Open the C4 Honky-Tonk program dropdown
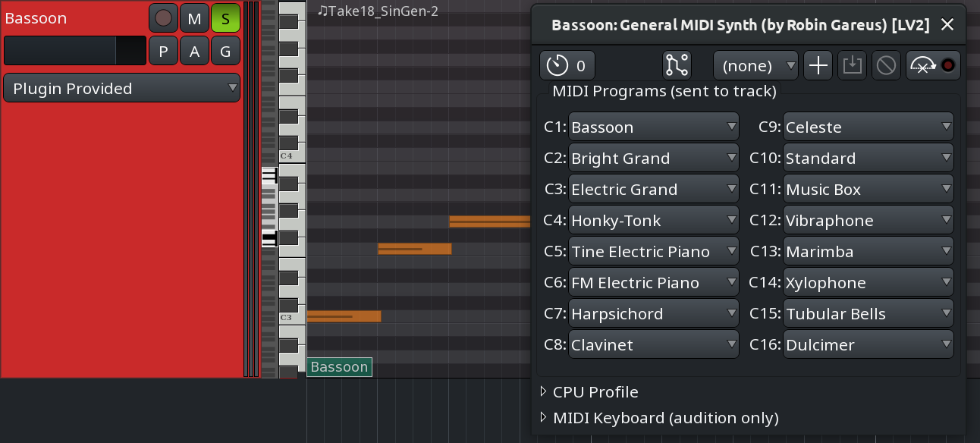Viewport: 980px width, 443px height. (x=654, y=220)
